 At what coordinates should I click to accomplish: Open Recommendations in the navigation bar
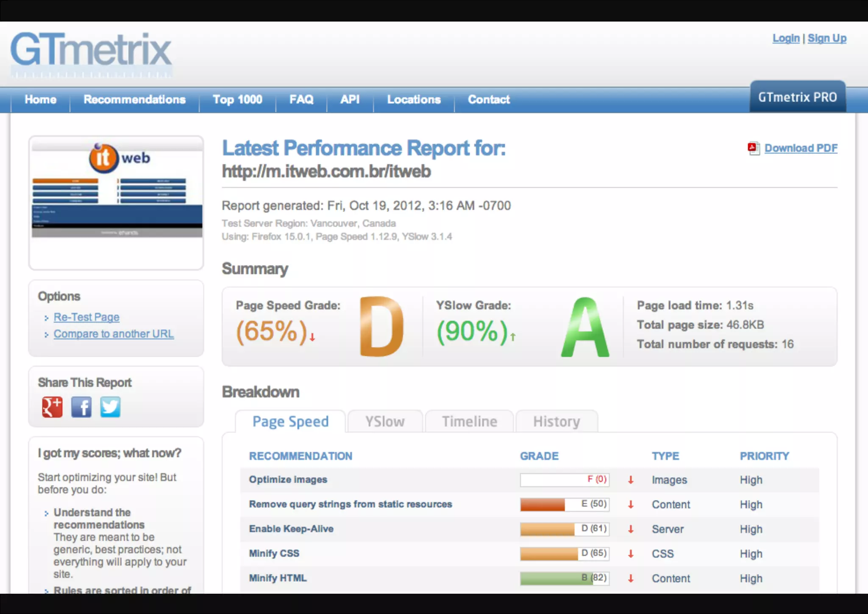click(134, 100)
